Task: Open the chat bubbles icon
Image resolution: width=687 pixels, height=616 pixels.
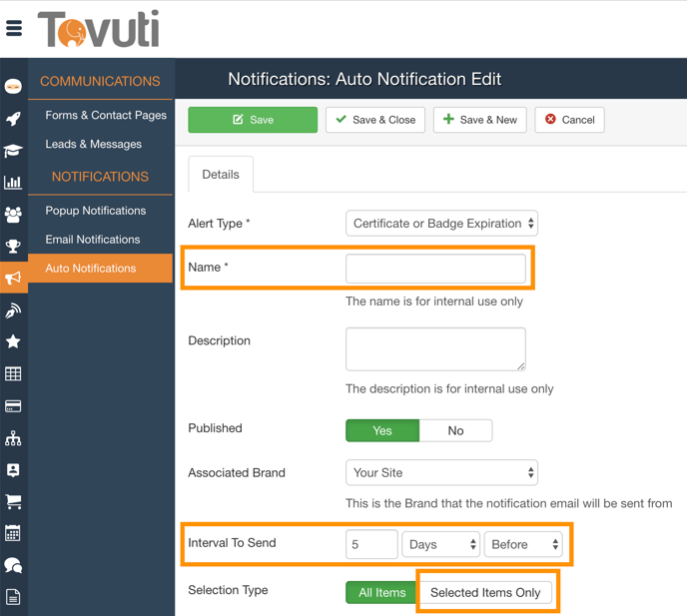Action: coord(13,565)
